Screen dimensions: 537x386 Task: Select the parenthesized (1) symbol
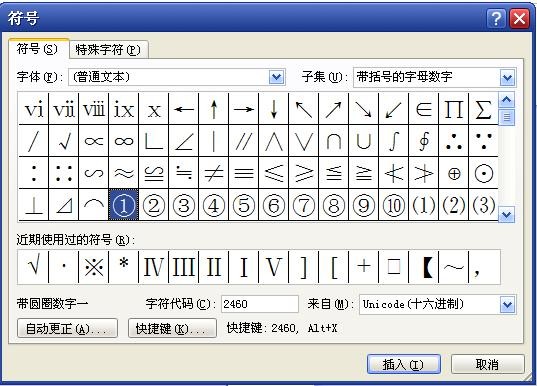pos(424,205)
